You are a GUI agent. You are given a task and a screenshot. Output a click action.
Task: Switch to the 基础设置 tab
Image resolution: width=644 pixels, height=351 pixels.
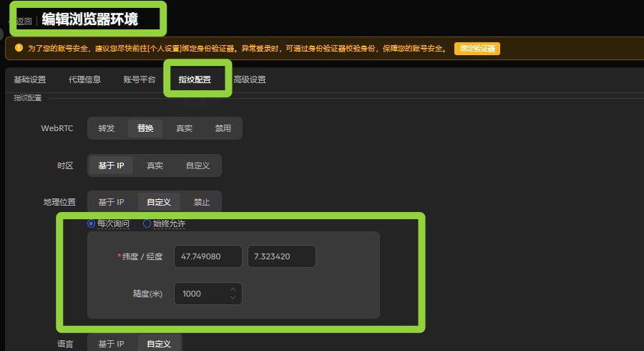click(29, 80)
